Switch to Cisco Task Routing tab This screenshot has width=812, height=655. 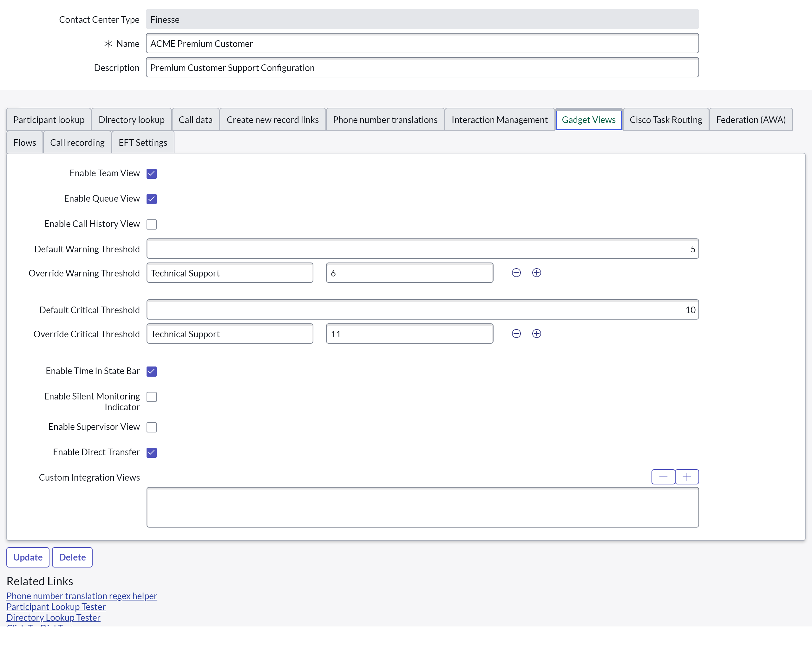click(665, 120)
